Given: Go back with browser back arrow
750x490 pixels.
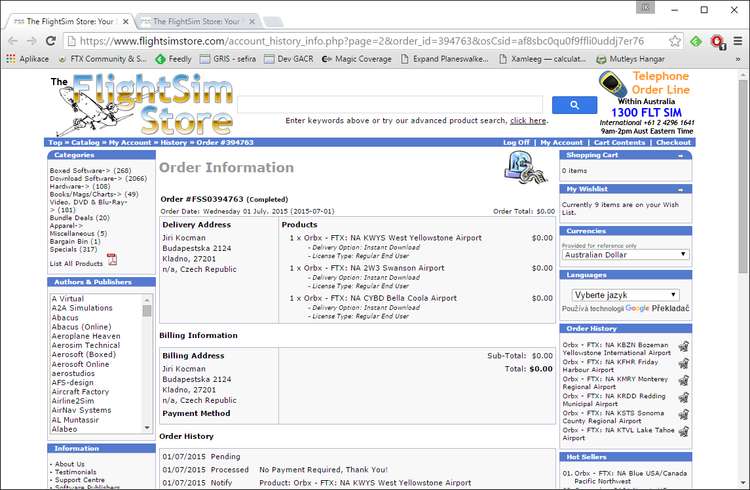Looking at the screenshot, I should [13, 41].
